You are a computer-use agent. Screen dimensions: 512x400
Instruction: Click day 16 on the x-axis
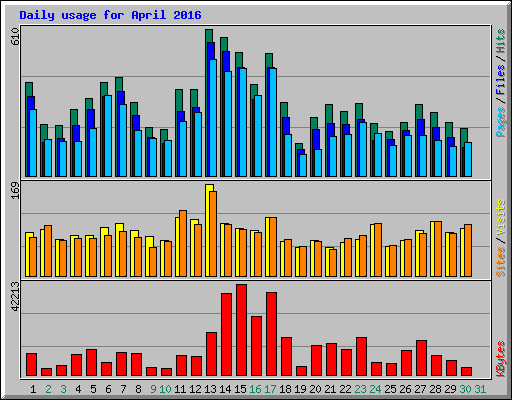255,389
